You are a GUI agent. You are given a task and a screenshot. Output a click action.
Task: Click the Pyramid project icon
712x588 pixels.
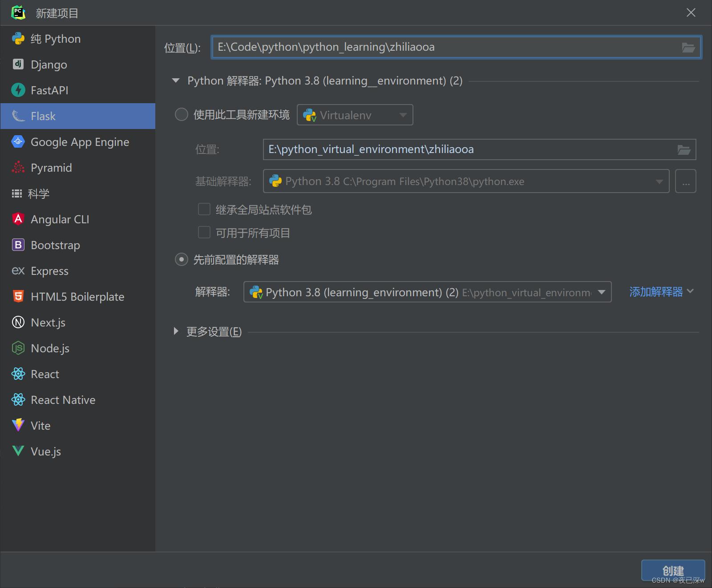coord(18,167)
